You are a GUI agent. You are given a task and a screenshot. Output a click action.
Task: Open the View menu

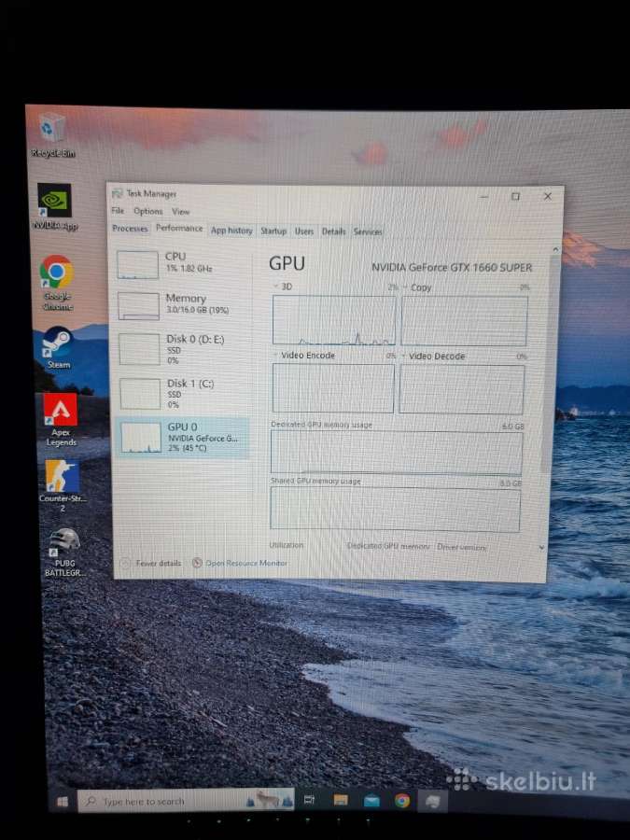(x=180, y=212)
